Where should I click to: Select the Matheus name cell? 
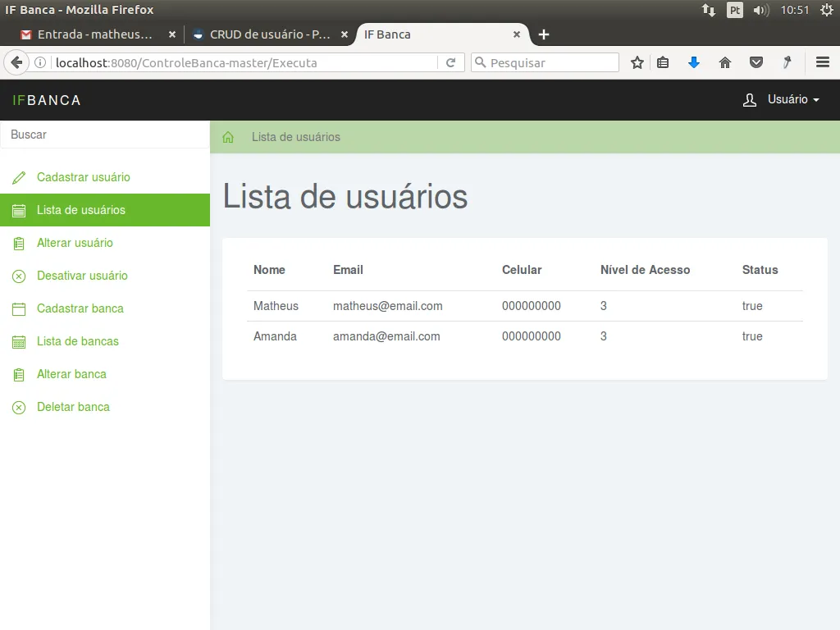point(276,306)
